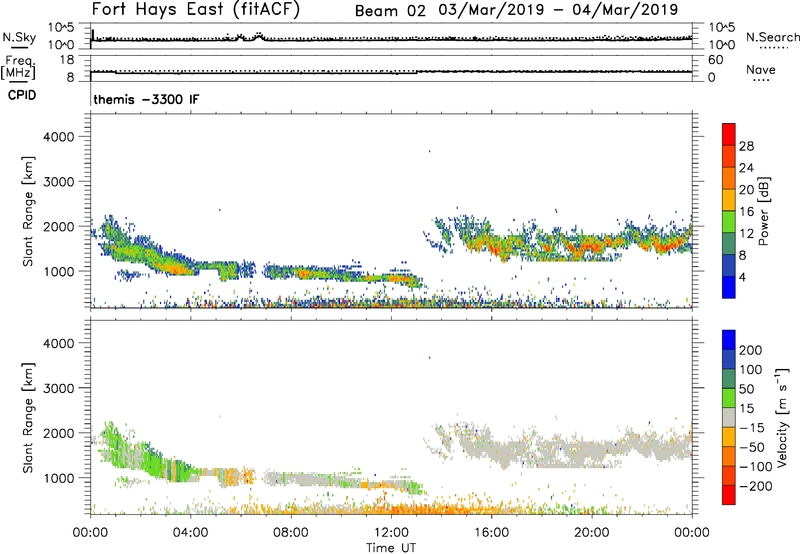This screenshot has width=800, height=554.
Task: Click the noise spike in the N.Sky trace
Action: [x=93, y=35]
